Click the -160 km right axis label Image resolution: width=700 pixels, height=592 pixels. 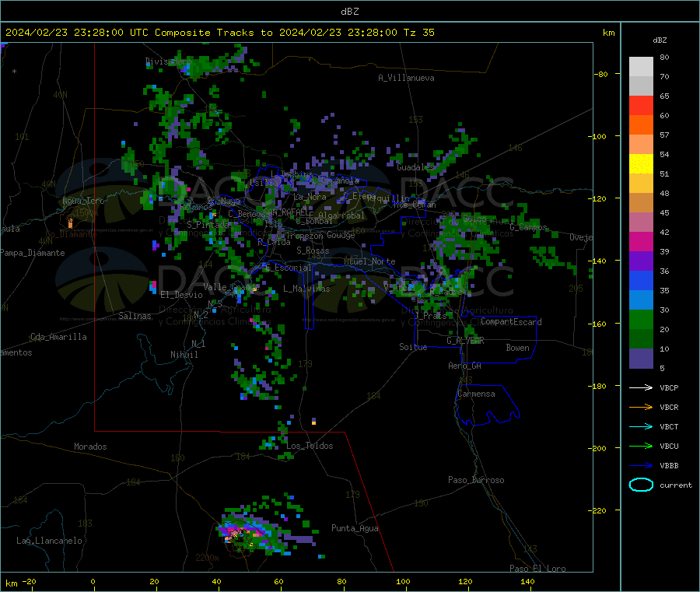pyautogui.click(x=598, y=324)
